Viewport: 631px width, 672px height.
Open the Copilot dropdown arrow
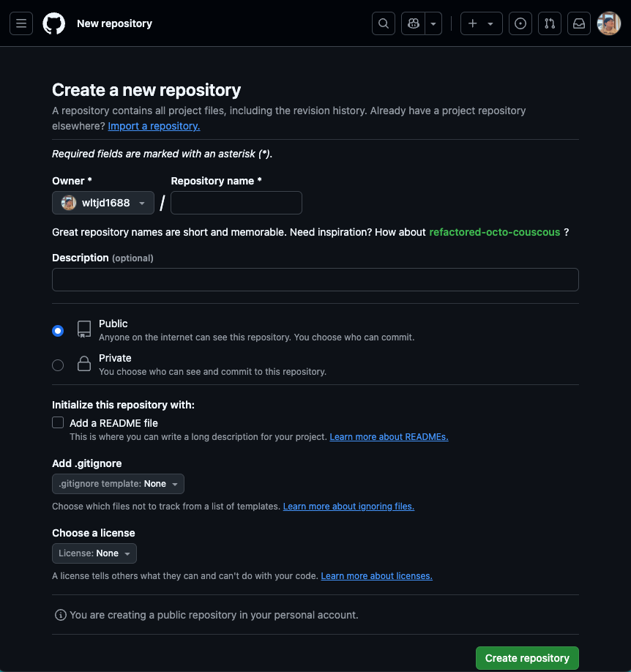(x=433, y=23)
